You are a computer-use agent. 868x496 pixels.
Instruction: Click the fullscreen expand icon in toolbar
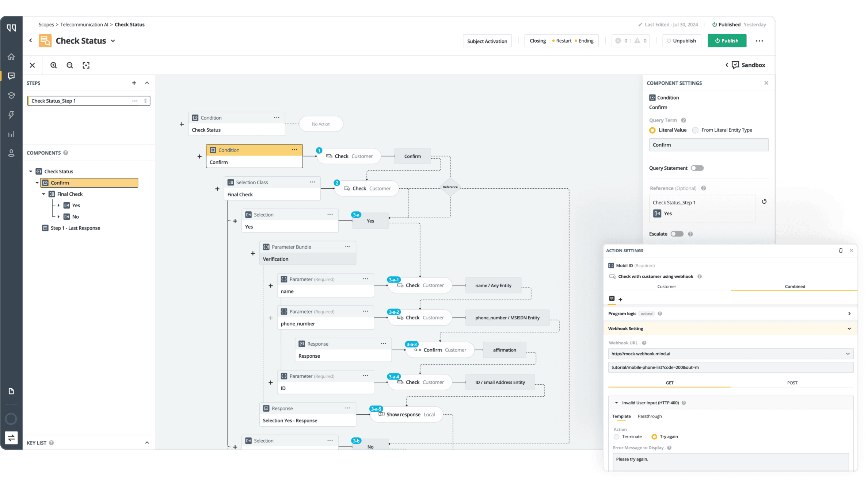click(x=86, y=65)
